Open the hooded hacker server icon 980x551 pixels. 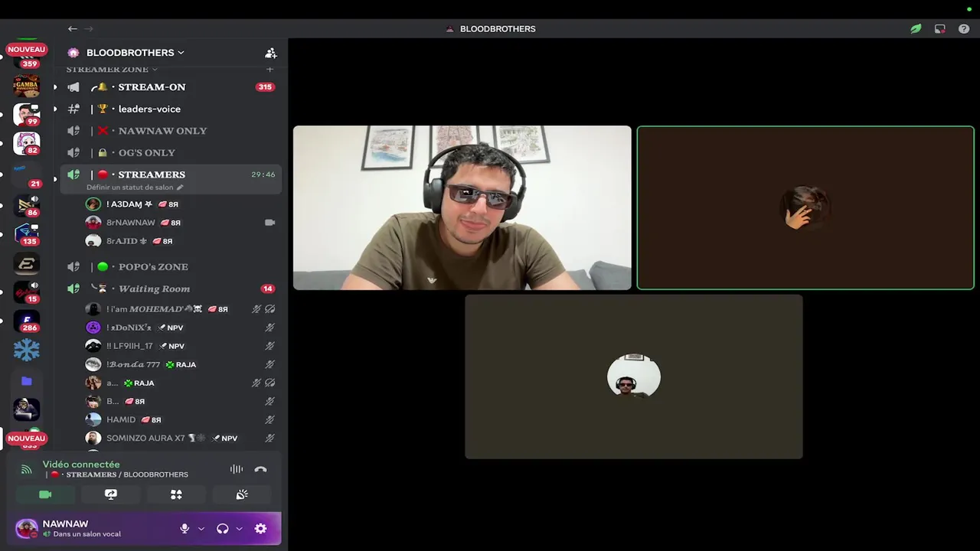[x=27, y=409]
